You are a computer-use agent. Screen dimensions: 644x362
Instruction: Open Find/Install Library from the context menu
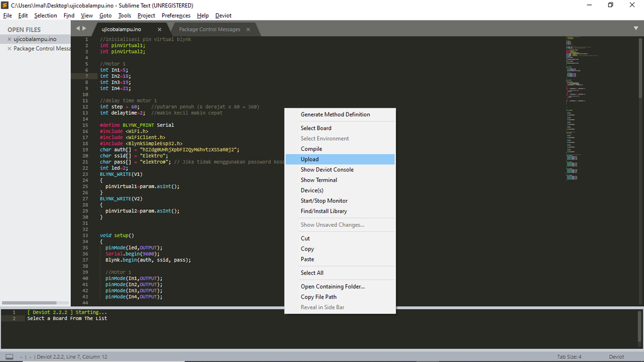pos(323,211)
